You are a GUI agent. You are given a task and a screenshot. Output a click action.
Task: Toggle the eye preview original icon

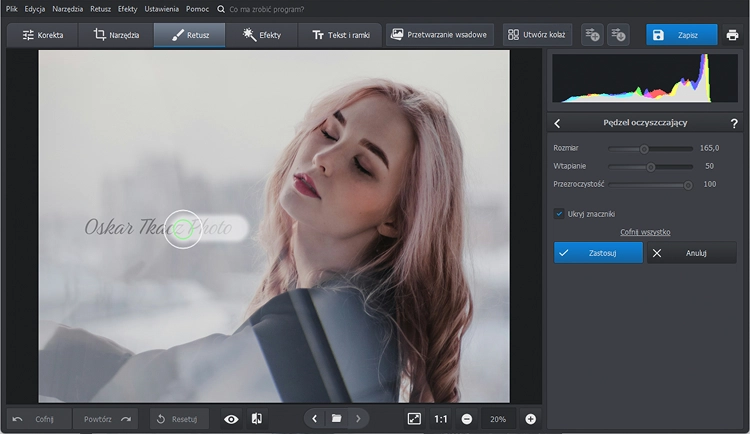[231, 419]
